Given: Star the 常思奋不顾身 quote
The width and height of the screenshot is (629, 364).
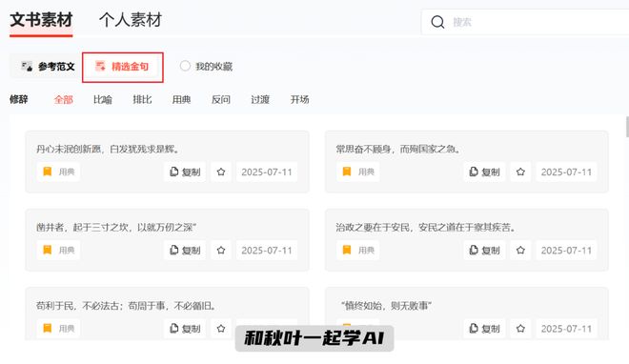Looking at the screenshot, I should tap(520, 172).
